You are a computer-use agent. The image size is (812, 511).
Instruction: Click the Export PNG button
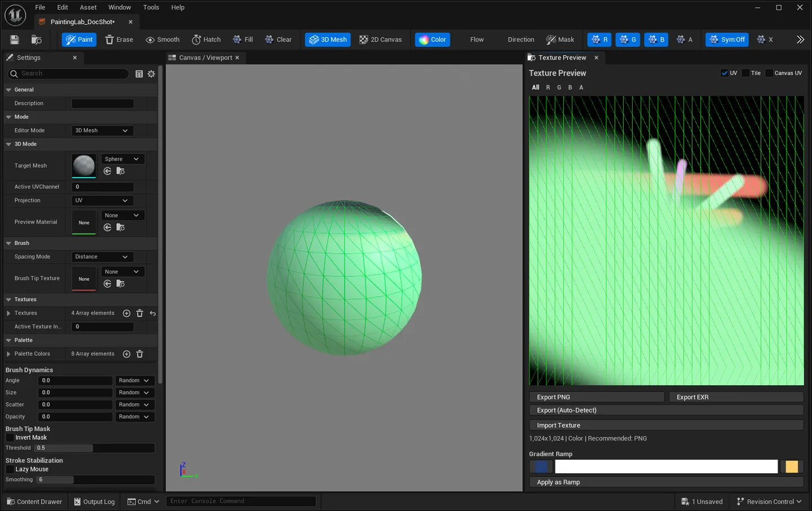[597, 397]
